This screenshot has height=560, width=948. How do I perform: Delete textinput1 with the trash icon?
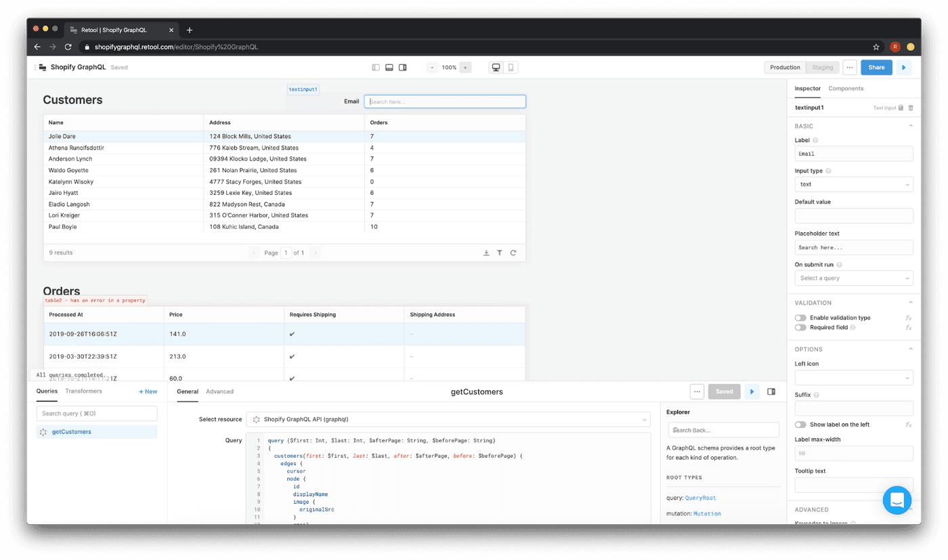(911, 108)
